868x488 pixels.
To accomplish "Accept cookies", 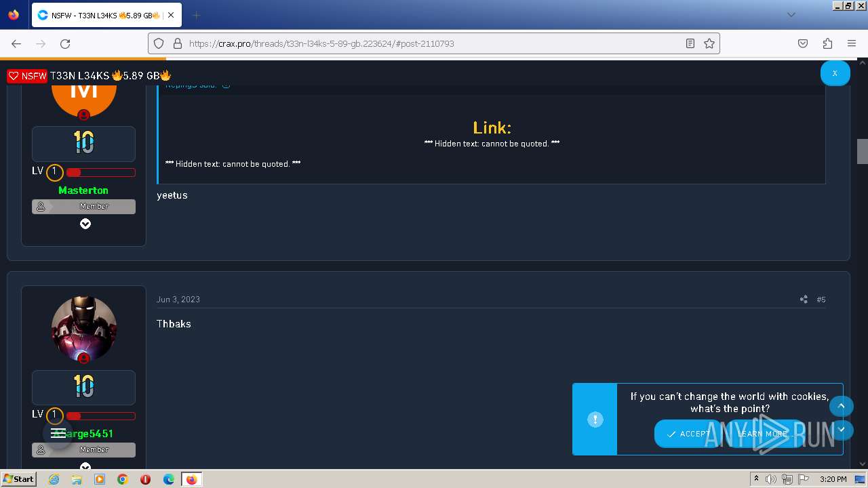I will tap(688, 434).
